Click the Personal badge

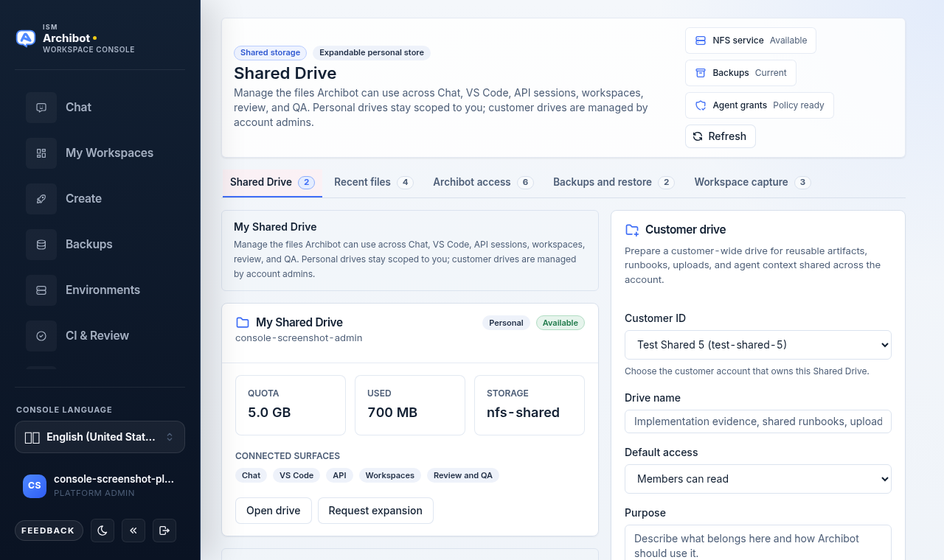(x=506, y=323)
